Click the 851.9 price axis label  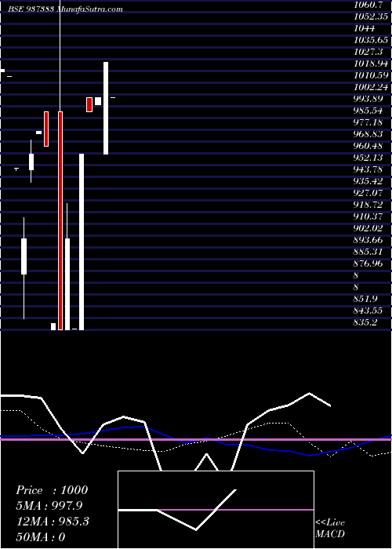(x=365, y=299)
